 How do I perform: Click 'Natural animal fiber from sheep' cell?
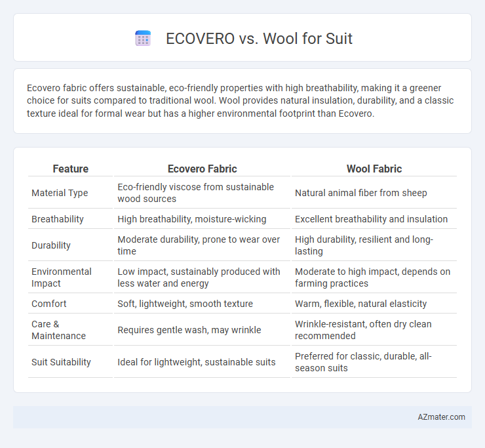coord(374,193)
